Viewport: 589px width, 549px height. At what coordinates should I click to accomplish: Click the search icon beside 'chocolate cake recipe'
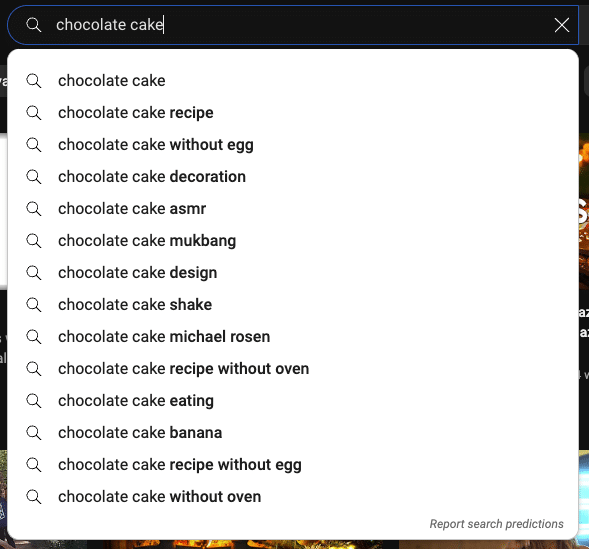(x=33, y=113)
